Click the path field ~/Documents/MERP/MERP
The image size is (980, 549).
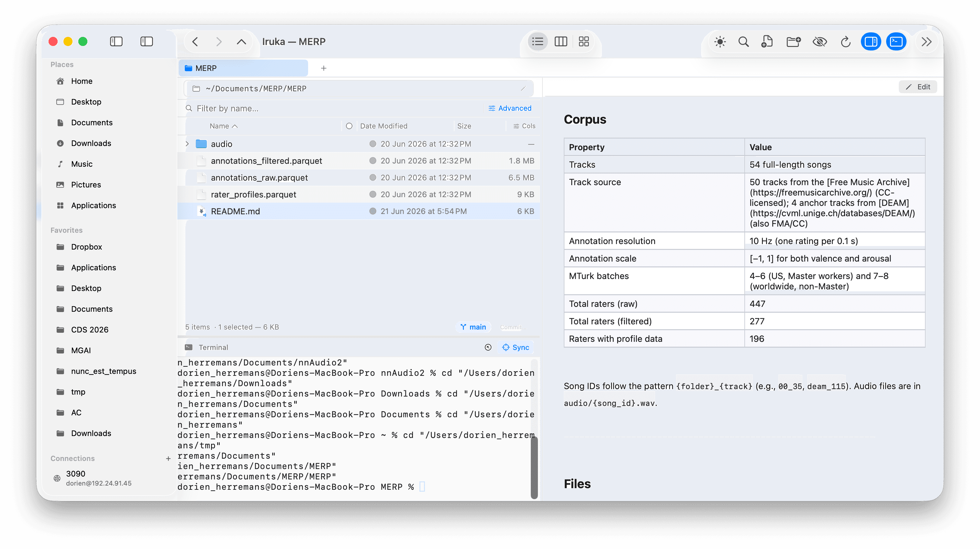(358, 89)
